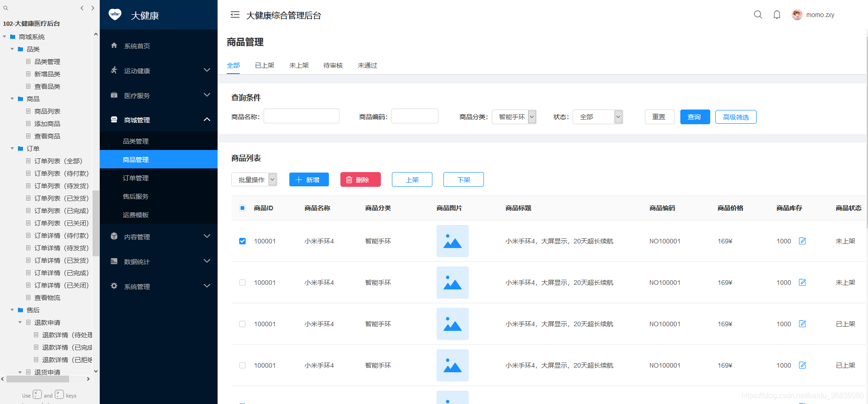Open the 批量操作 dropdown
The height and width of the screenshot is (404, 868).
[254, 179]
